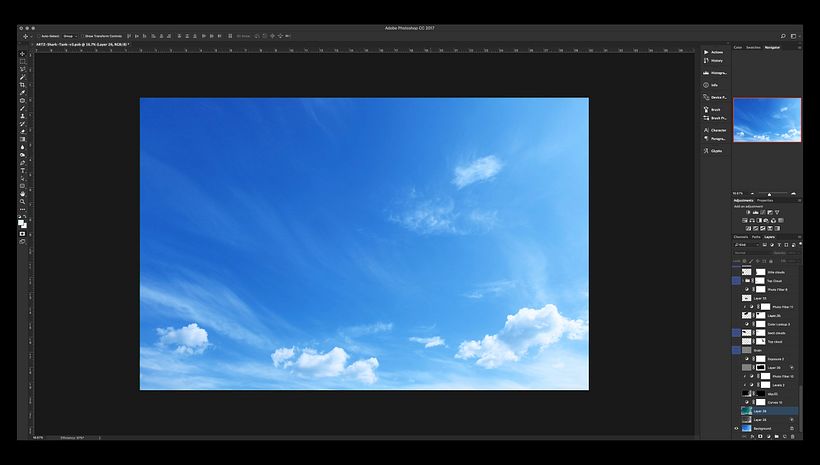The image size is (820, 465).
Task: Select the Horizontal Type tool
Action: pos(23,171)
